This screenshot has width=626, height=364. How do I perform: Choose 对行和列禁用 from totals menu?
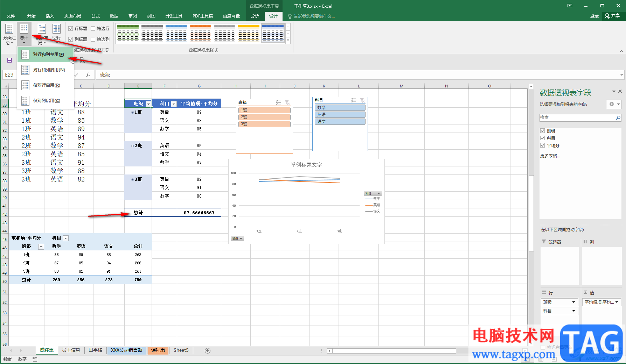pos(46,55)
